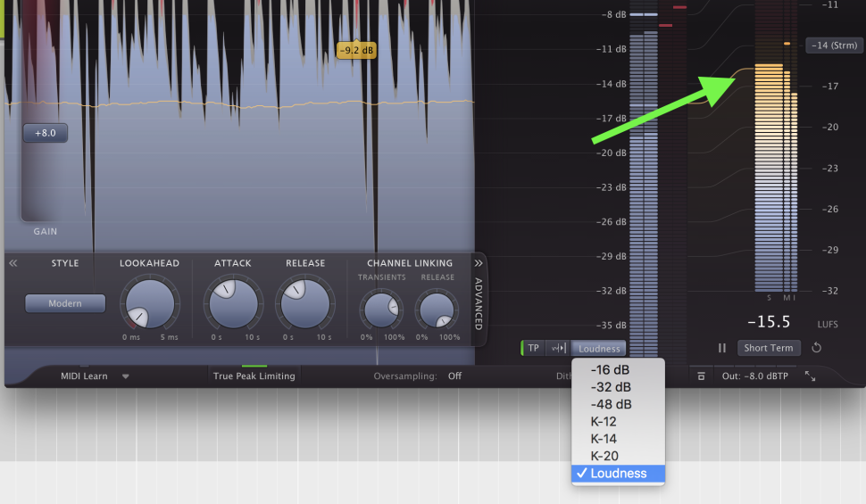Select K-14 from the meter scale menu
This screenshot has width=866, height=504.
tap(604, 439)
